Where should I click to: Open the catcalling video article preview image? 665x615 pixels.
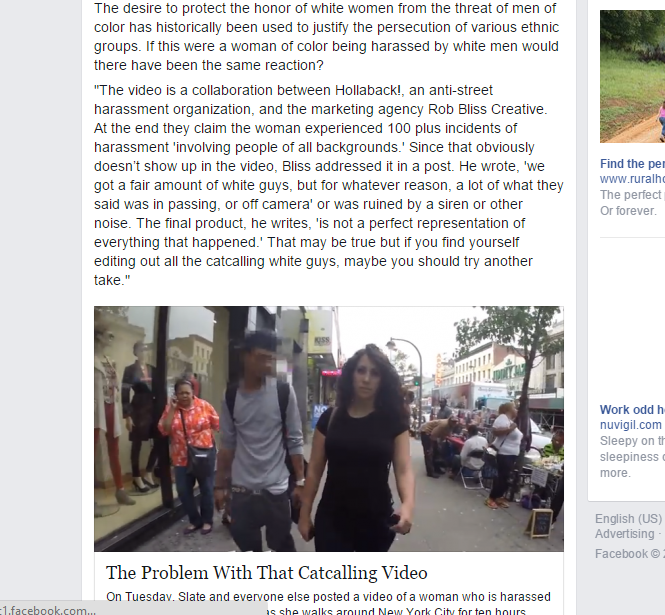point(329,429)
